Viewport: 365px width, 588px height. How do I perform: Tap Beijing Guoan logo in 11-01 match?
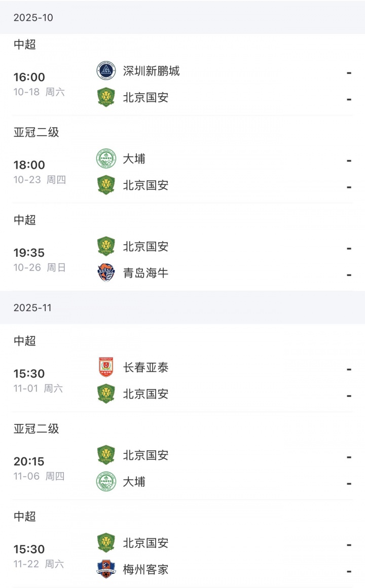(106, 394)
